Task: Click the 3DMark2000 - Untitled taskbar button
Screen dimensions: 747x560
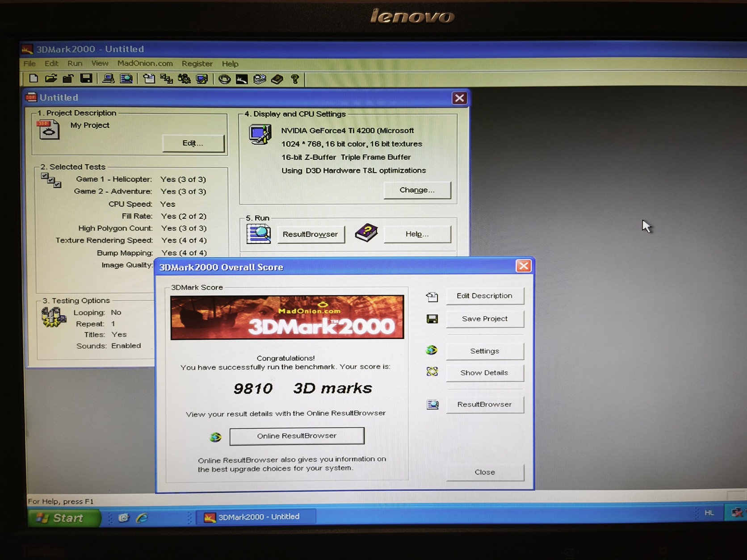Action: tap(256, 517)
